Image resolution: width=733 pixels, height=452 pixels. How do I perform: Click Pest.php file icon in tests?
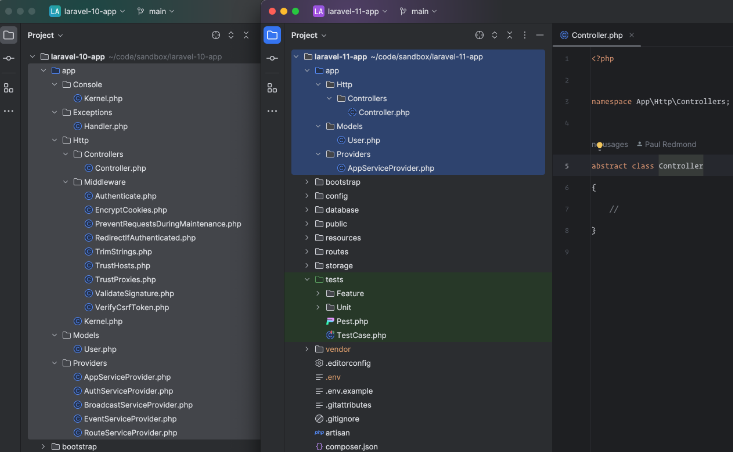pyautogui.click(x=330, y=321)
